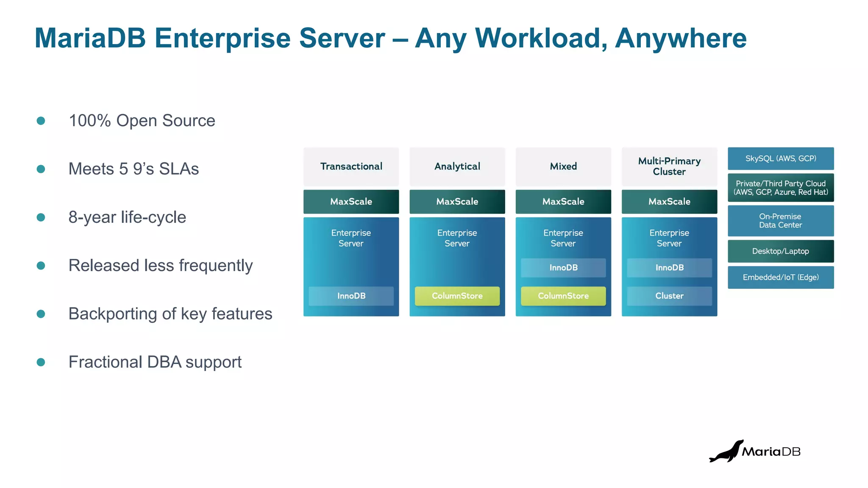Click the Analytical workload header box
This screenshot has height=488, width=868.
coord(457,166)
